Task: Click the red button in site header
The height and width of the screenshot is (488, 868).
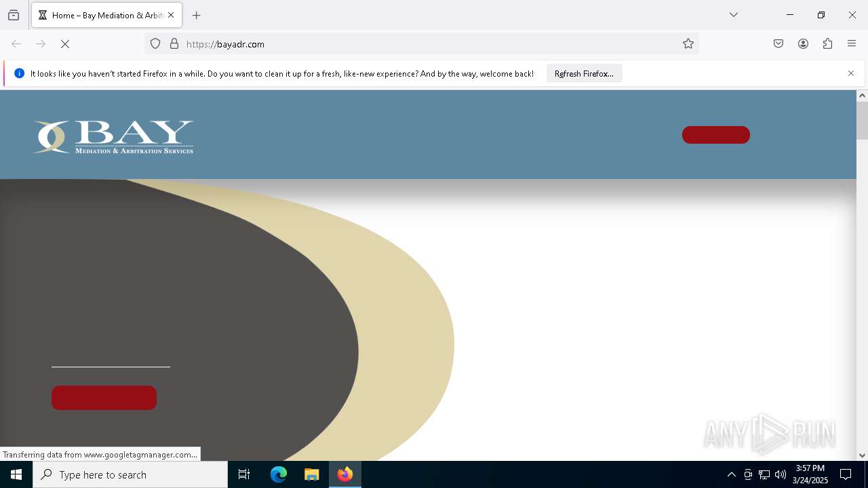Action: (x=716, y=135)
